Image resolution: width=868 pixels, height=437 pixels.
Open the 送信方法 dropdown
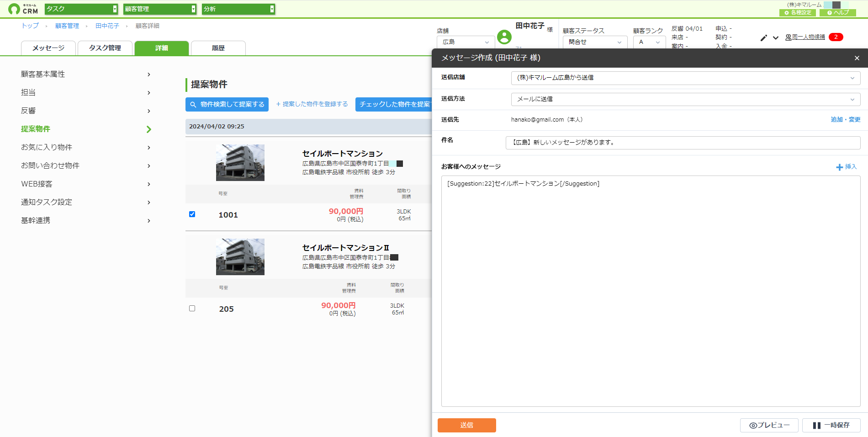coord(686,99)
